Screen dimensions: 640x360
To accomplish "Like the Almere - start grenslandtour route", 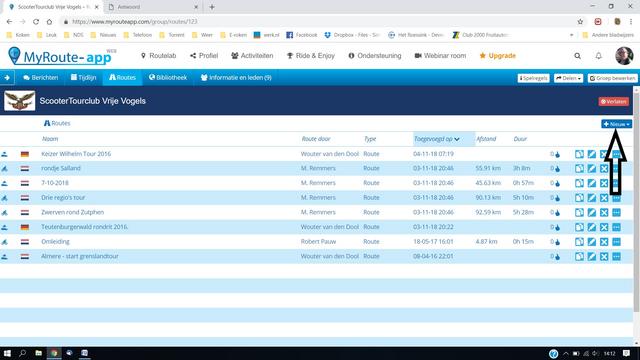I will tap(558, 257).
